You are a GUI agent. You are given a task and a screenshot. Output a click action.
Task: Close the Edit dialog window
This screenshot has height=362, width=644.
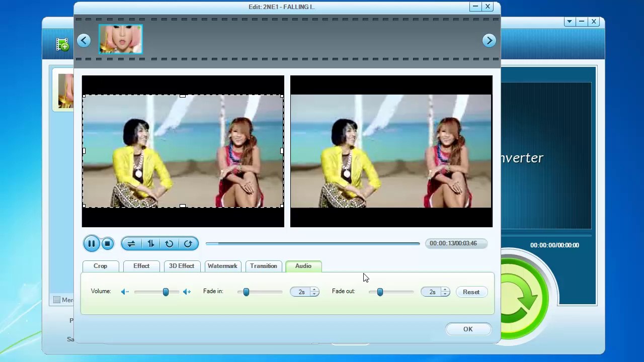tap(488, 7)
